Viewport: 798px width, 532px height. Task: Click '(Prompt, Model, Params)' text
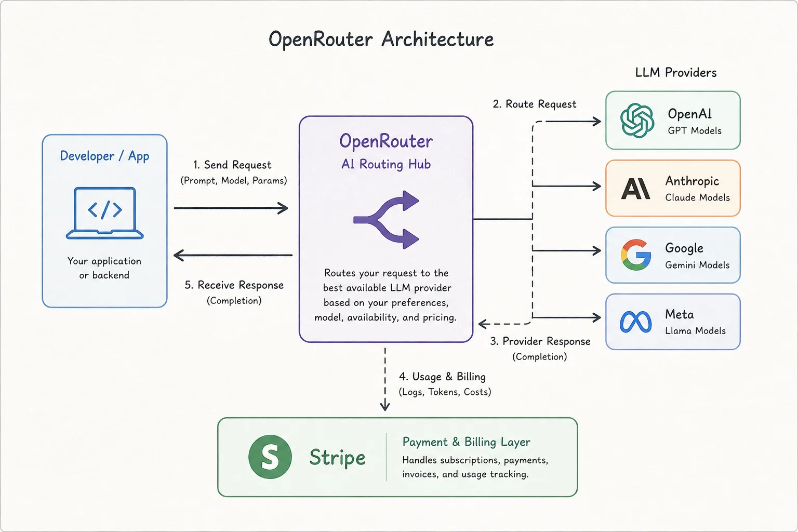click(234, 181)
